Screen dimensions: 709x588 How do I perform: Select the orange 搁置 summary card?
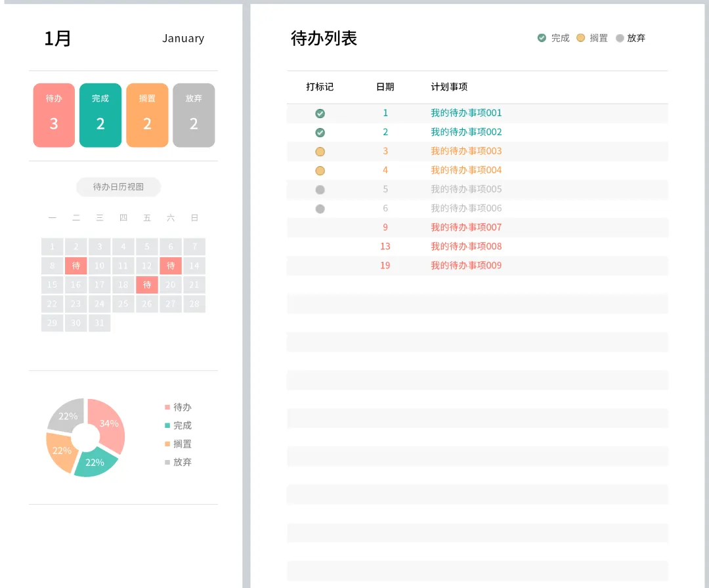148,115
